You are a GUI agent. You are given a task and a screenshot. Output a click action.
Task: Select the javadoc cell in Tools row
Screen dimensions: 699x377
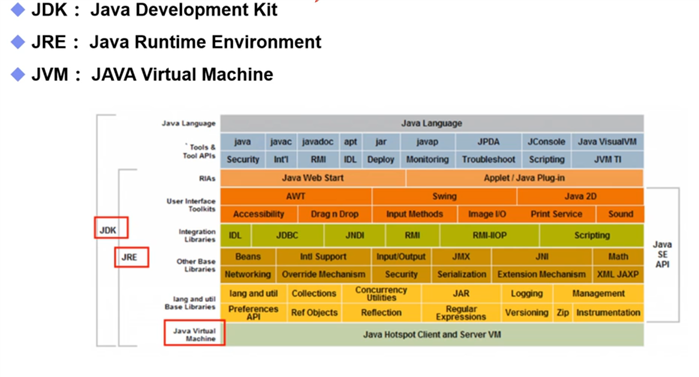(x=317, y=142)
